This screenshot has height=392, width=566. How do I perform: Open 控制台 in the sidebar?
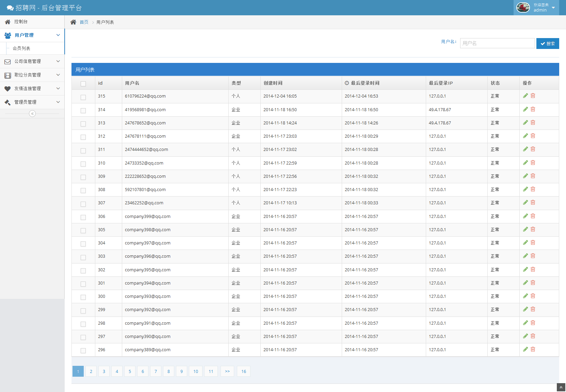(21, 22)
